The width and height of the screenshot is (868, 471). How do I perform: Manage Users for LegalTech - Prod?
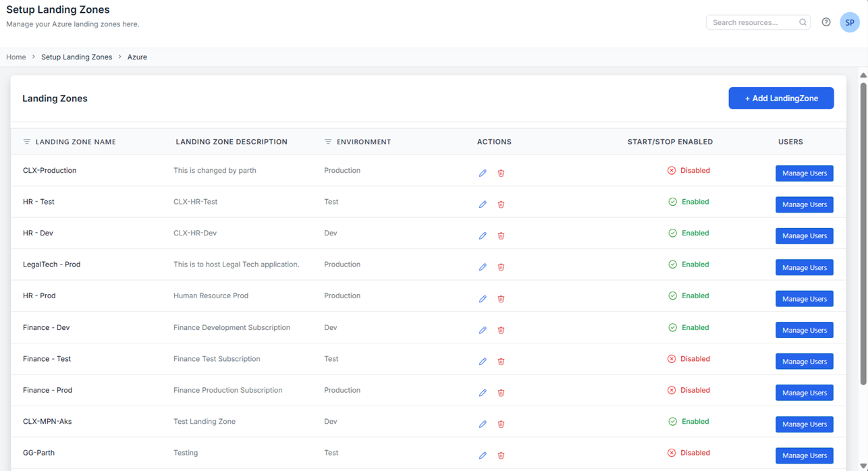click(x=805, y=267)
